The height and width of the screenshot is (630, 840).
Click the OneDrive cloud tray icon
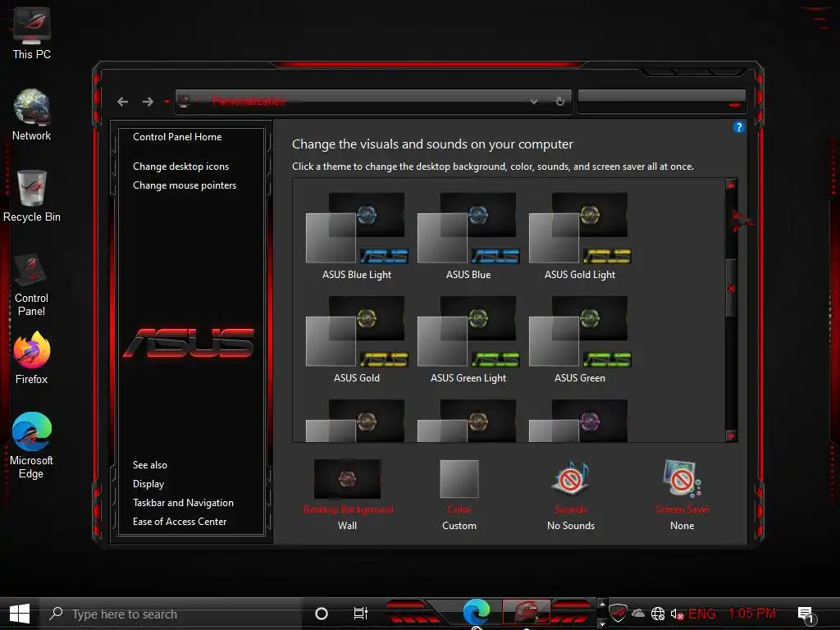pyautogui.click(x=638, y=614)
